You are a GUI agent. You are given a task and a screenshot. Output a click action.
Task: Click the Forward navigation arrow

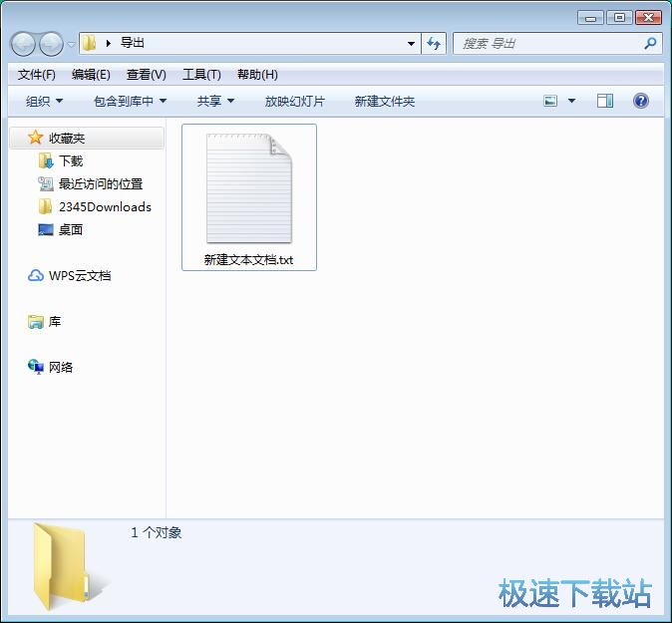51,44
